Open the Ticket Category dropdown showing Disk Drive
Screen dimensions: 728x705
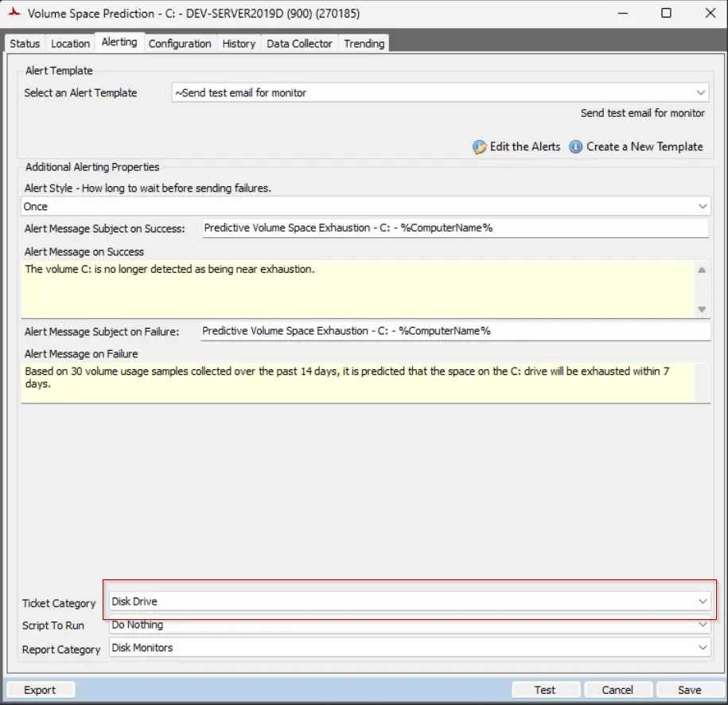(x=410, y=602)
